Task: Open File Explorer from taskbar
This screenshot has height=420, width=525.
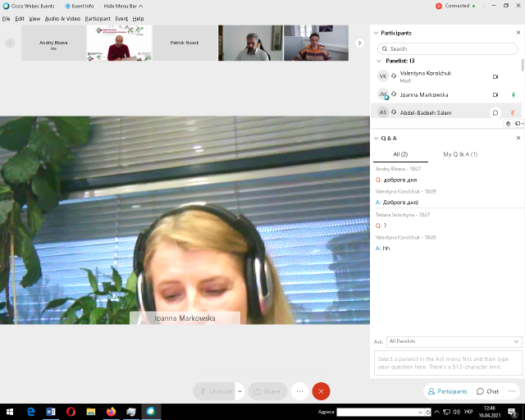Action: (91, 412)
